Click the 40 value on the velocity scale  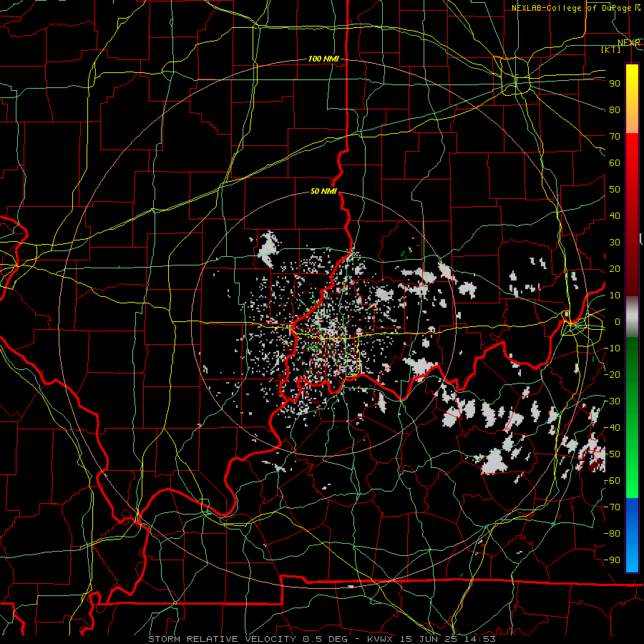click(x=615, y=216)
